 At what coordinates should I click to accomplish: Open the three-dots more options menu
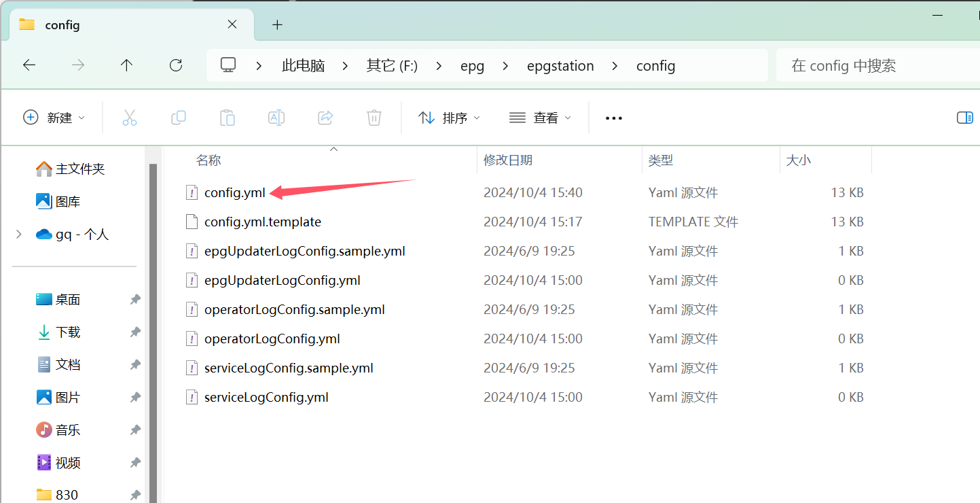pos(614,118)
